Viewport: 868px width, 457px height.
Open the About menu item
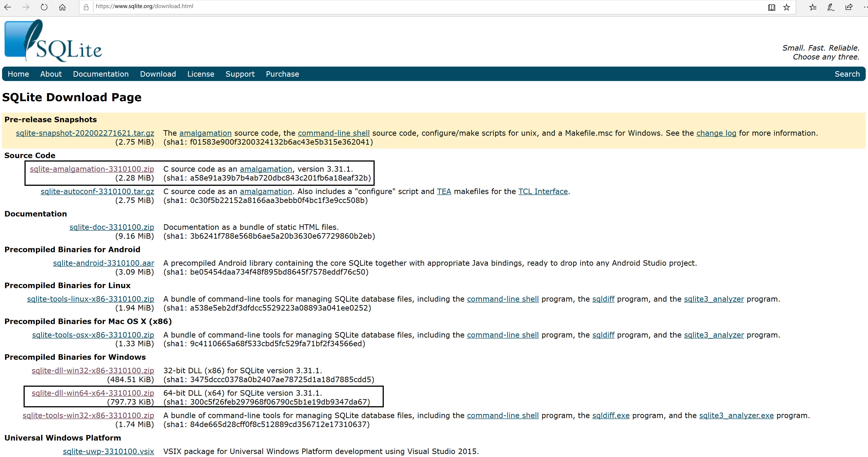pyautogui.click(x=51, y=74)
